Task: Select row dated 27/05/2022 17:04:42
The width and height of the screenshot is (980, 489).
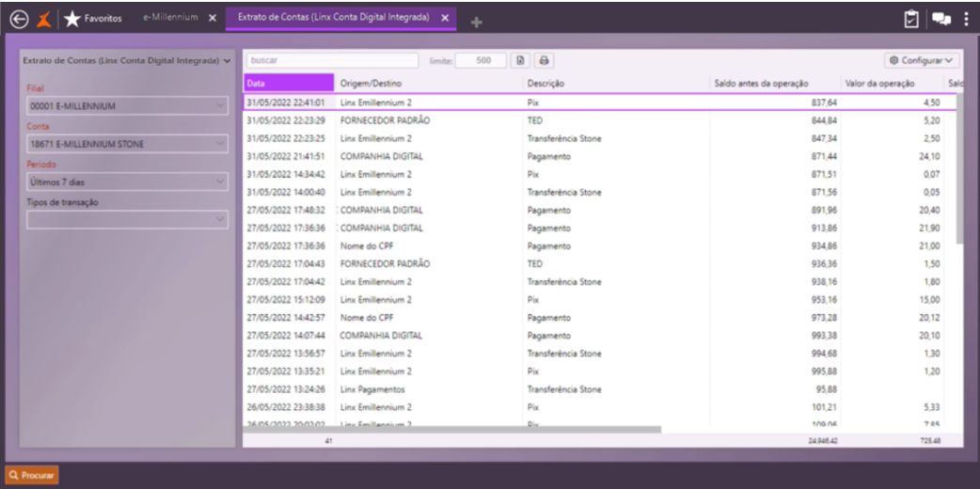Action: (x=598, y=281)
